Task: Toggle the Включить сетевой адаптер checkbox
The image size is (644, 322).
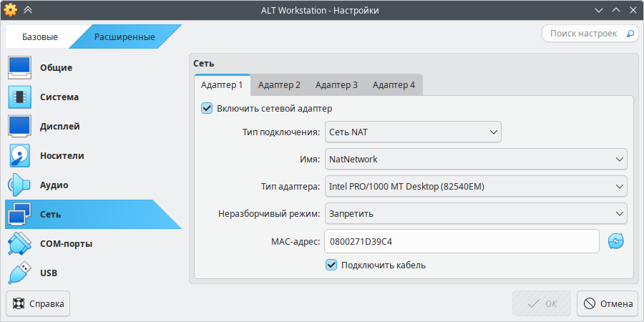Action: click(x=208, y=108)
